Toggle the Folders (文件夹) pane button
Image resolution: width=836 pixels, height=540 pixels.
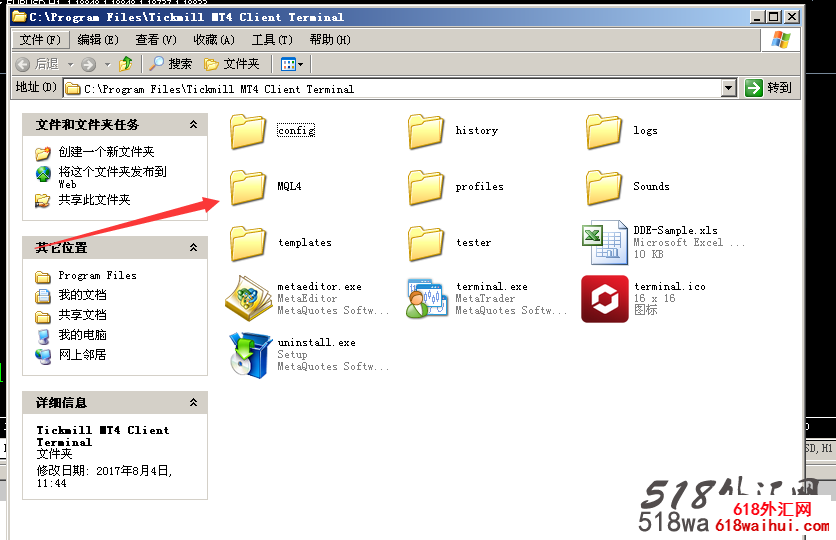(x=232, y=64)
